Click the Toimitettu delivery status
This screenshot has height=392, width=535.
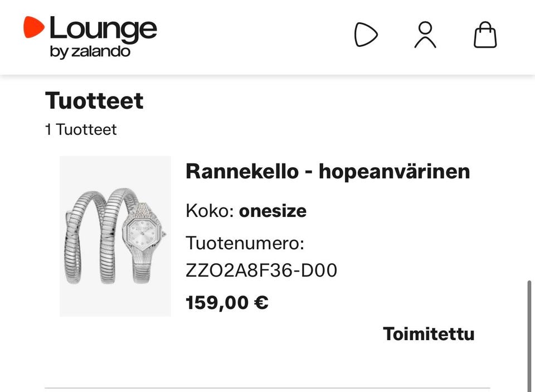pyautogui.click(x=429, y=334)
